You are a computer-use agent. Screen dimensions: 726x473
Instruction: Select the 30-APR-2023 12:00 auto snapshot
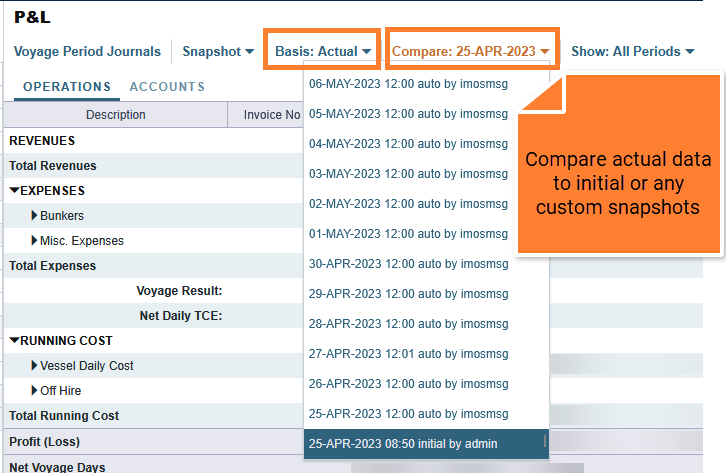pyautogui.click(x=408, y=265)
